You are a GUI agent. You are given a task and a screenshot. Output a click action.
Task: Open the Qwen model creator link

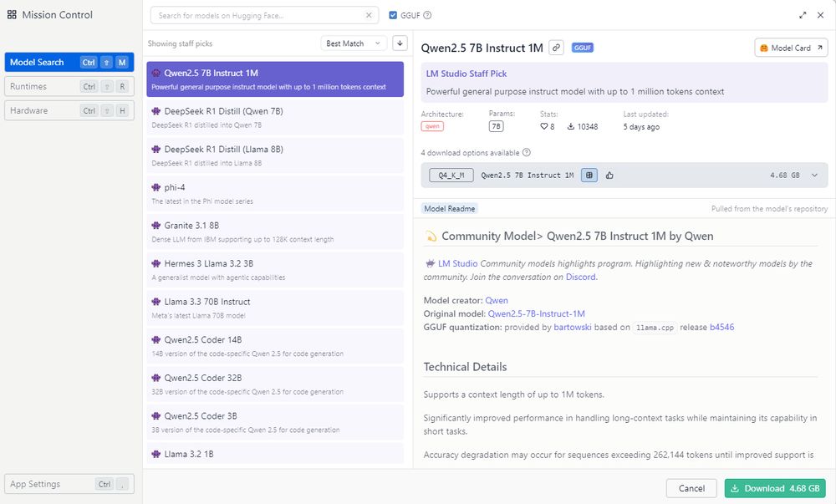(x=497, y=301)
